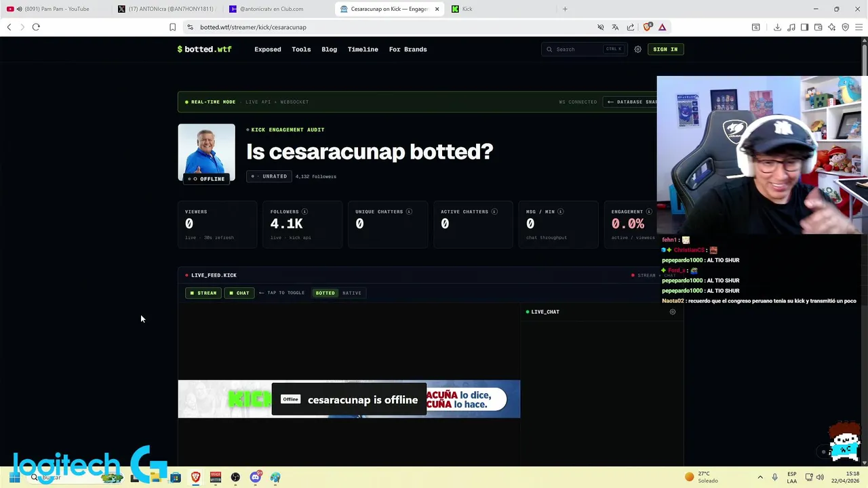Viewport: 868px width, 488px height.
Task: Open the browser hamburger menu
Action: coord(859,27)
